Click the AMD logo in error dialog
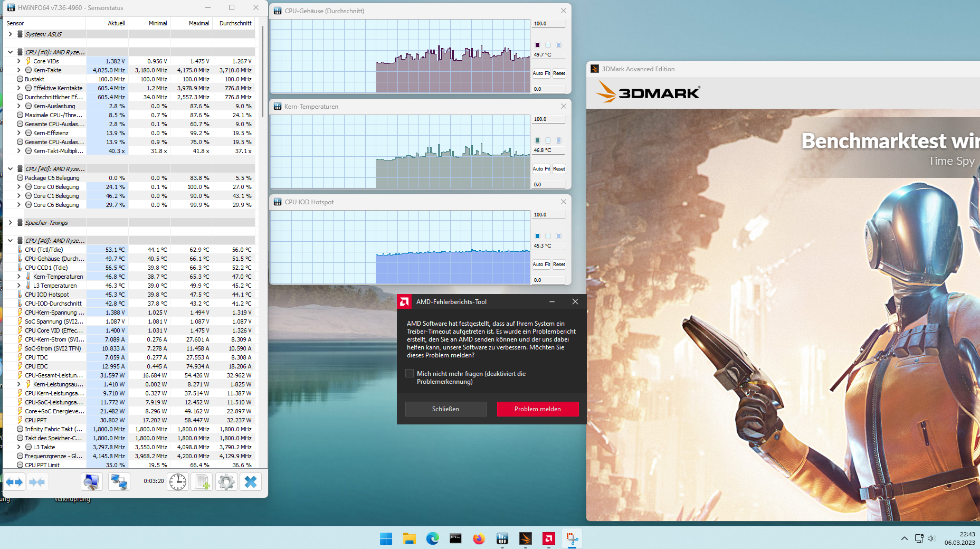Viewport: 980px width, 549px height. [405, 302]
